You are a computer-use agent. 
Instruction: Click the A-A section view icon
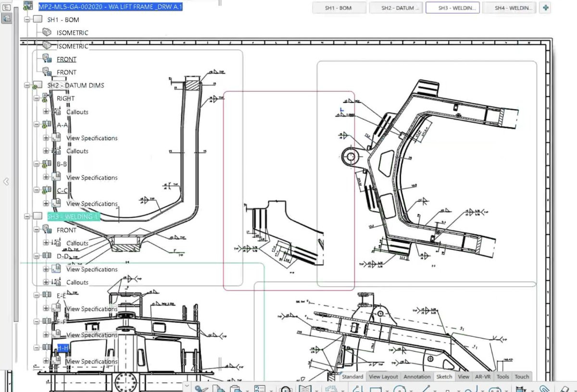47,124
